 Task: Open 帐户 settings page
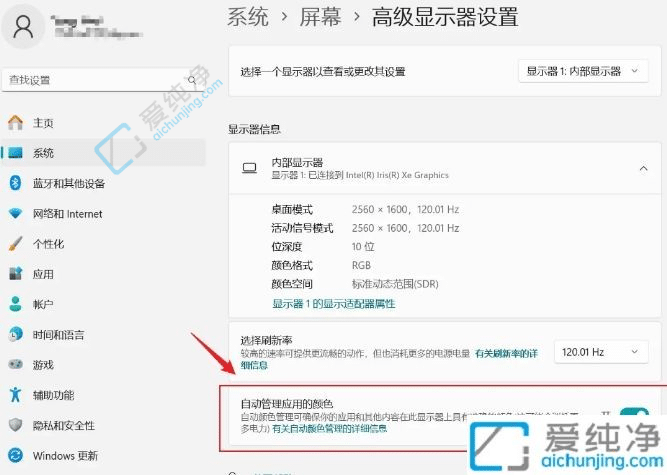43,304
